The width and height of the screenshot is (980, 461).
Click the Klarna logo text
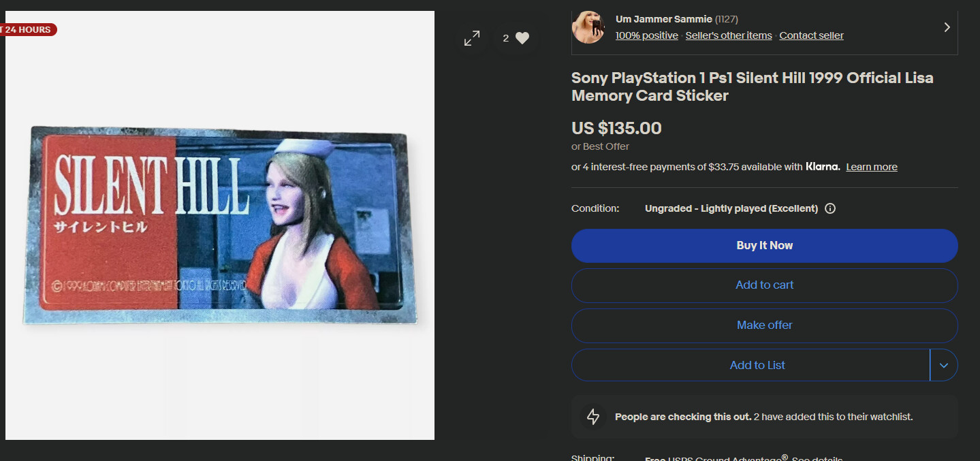pos(823,167)
